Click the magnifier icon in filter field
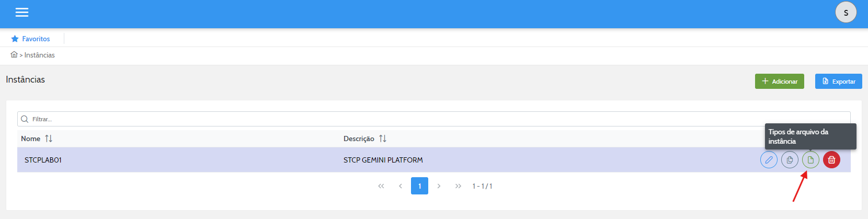 click(25, 119)
